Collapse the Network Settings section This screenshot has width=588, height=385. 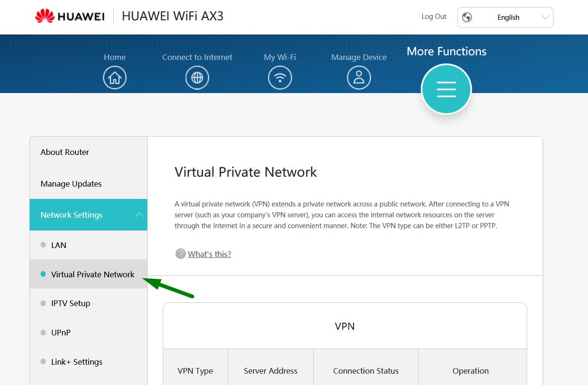tap(88, 215)
